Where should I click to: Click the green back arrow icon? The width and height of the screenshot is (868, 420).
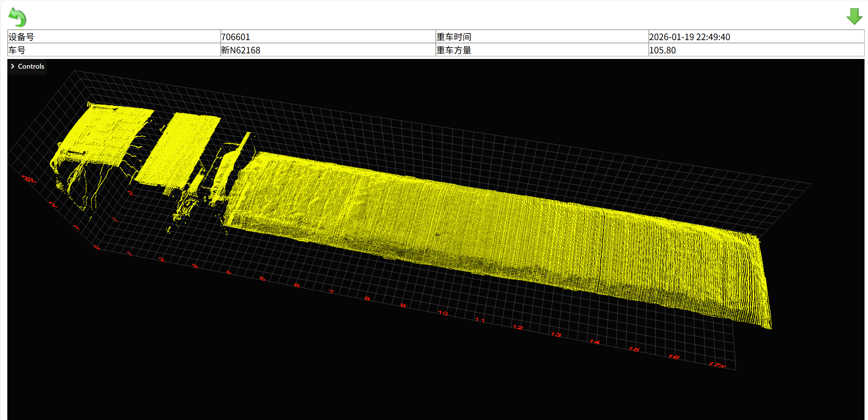click(17, 17)
